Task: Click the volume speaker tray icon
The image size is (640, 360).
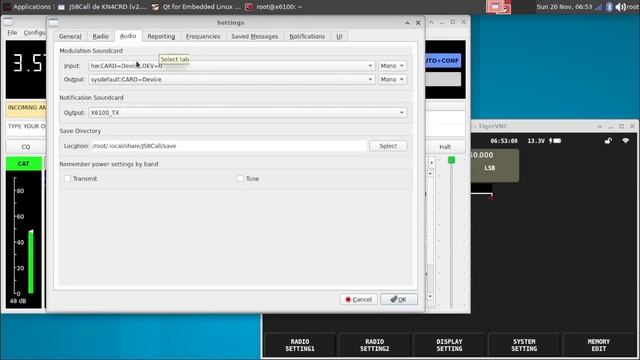Action: coord(620,7)
